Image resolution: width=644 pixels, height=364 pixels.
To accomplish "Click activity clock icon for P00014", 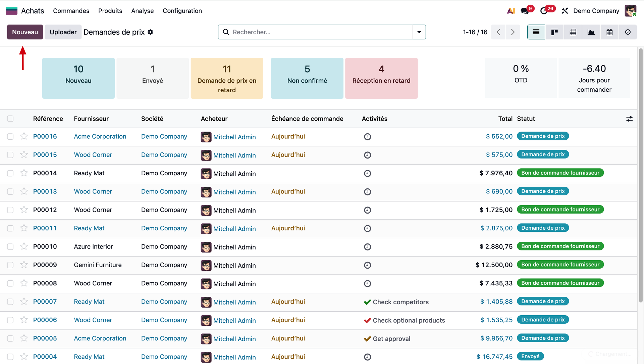I will pos(367,173).
